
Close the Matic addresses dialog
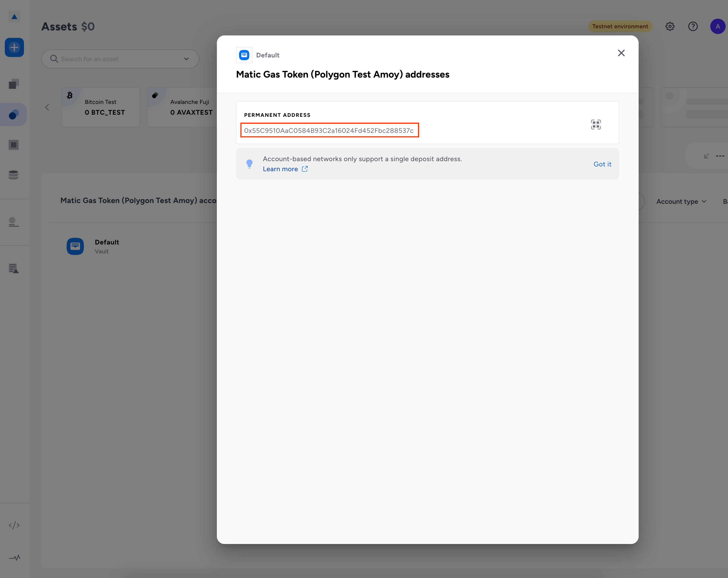(621, 53)
